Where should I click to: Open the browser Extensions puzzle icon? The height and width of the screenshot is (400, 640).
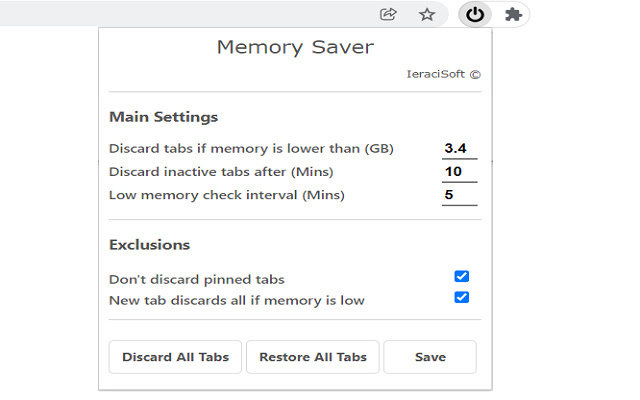coord(513,14)
